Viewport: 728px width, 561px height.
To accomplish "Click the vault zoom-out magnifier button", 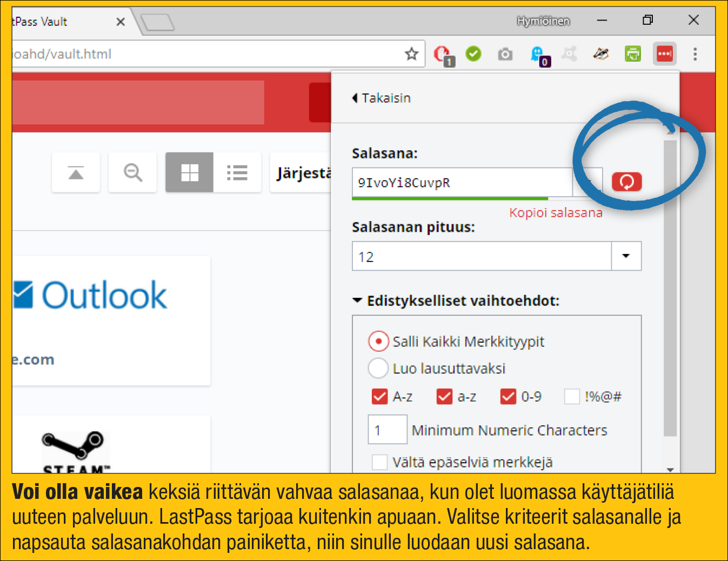I will tap(132, 172).
